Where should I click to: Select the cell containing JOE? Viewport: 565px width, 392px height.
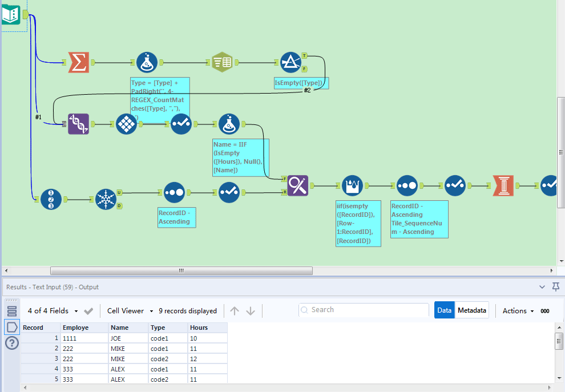(x=128, y=338)
